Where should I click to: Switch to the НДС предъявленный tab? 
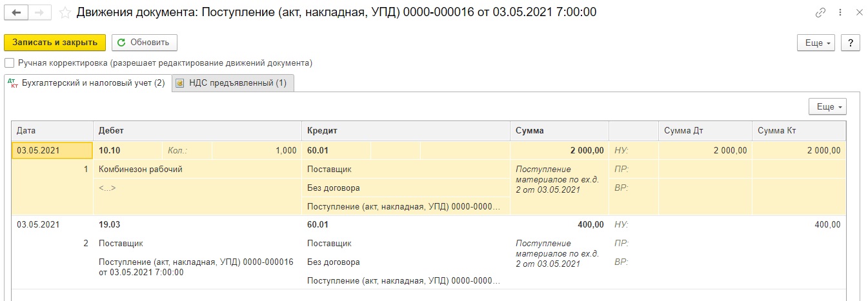(x=233, y=83)
